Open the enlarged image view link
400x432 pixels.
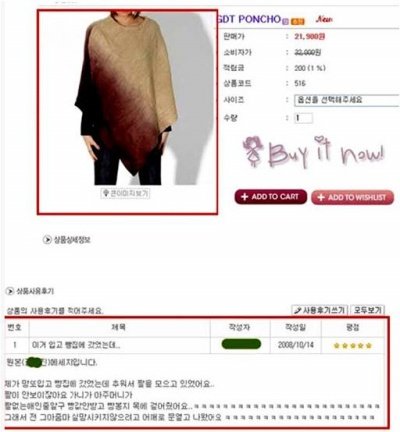125,193
